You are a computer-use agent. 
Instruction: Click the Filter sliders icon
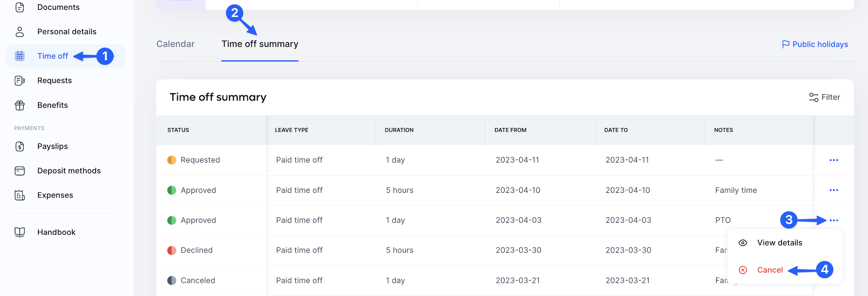click(x=813, y=97)
